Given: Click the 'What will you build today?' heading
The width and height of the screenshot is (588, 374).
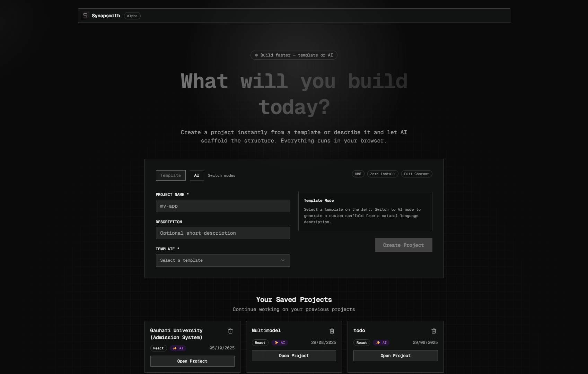Looking at the screenshot, I should pos(294,94).
